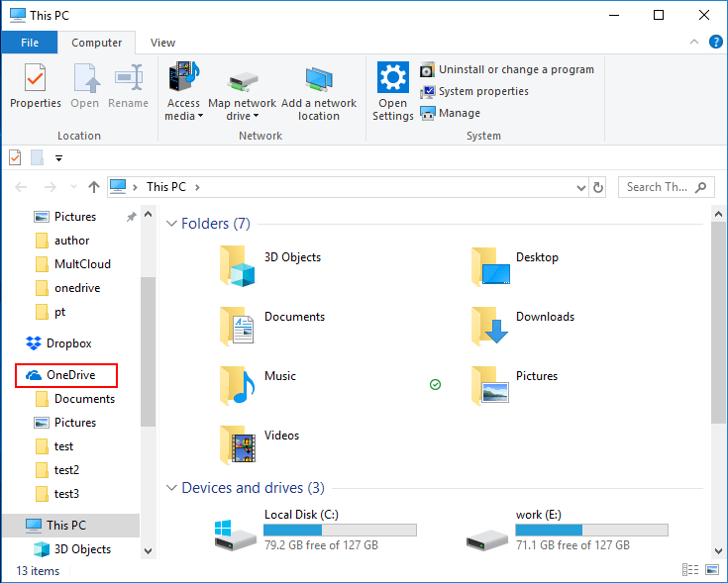The image size is (728, 583).
Task: Select the Documents folder icon
Action: (x=238, y=326)
